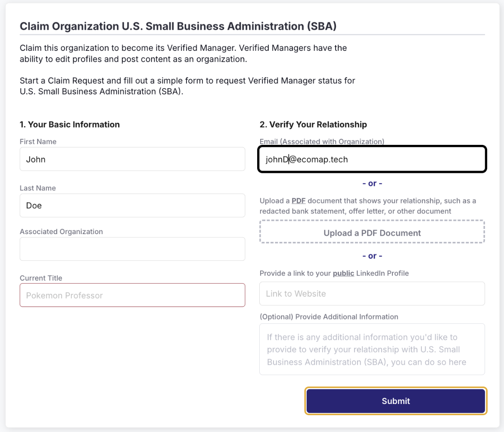Click the '1. Your Basic Information' heading
504x432 pixels.
(x=70, y=125)
